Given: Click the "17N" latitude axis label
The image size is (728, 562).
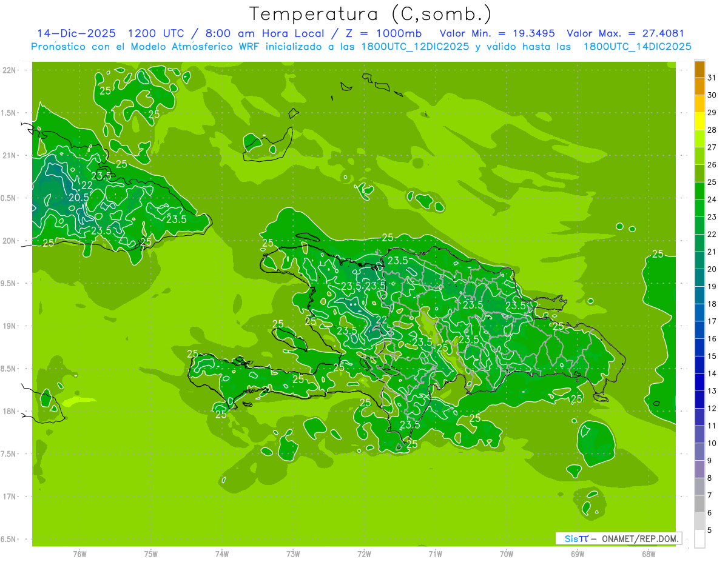Looking at the screenshot, I should point(9,497).
